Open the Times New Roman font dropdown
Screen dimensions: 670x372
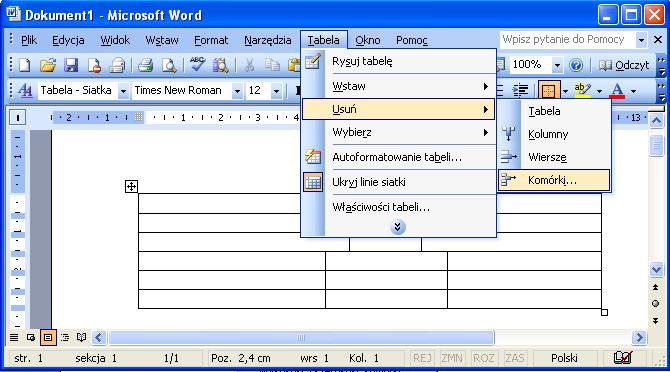click(237, 91)
